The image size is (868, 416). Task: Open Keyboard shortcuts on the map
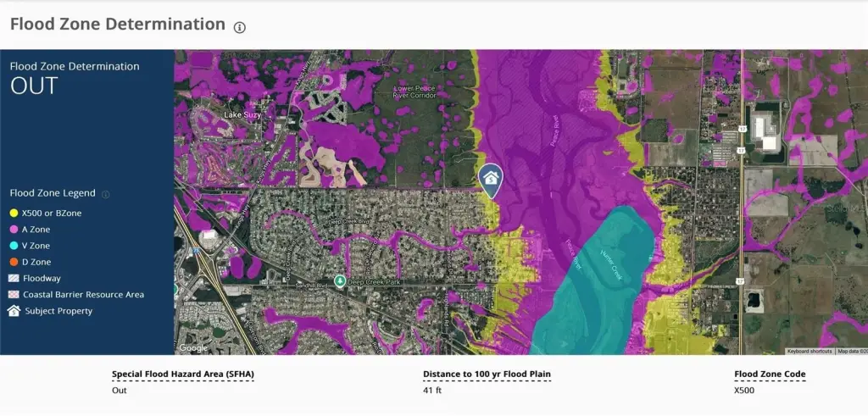tap(810, 351)
